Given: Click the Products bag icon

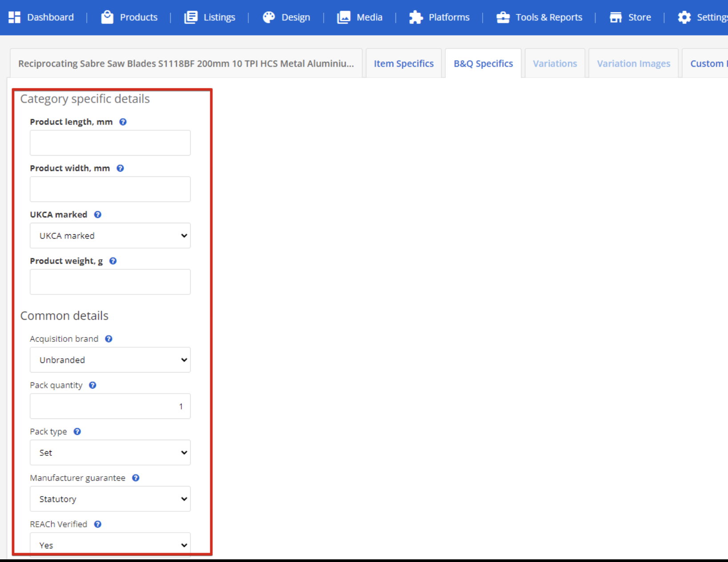Looking at the screenshot, I should click(107, 17).
